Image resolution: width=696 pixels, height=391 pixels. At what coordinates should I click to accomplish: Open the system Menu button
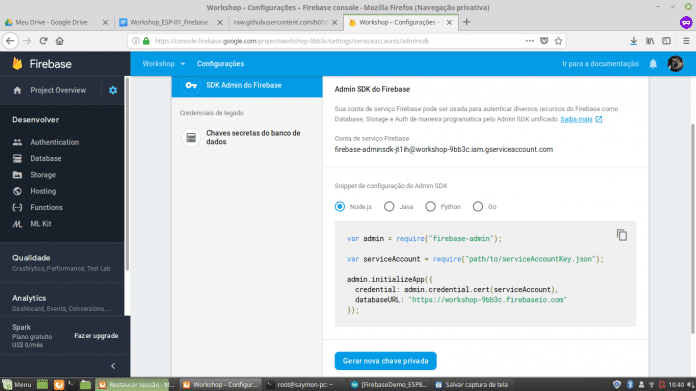coord(16,384)
